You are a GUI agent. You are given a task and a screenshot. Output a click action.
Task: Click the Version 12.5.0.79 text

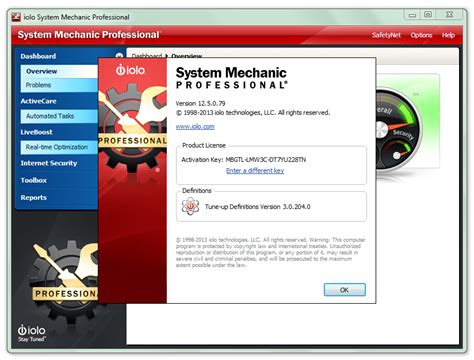click(x=200, y=103)
